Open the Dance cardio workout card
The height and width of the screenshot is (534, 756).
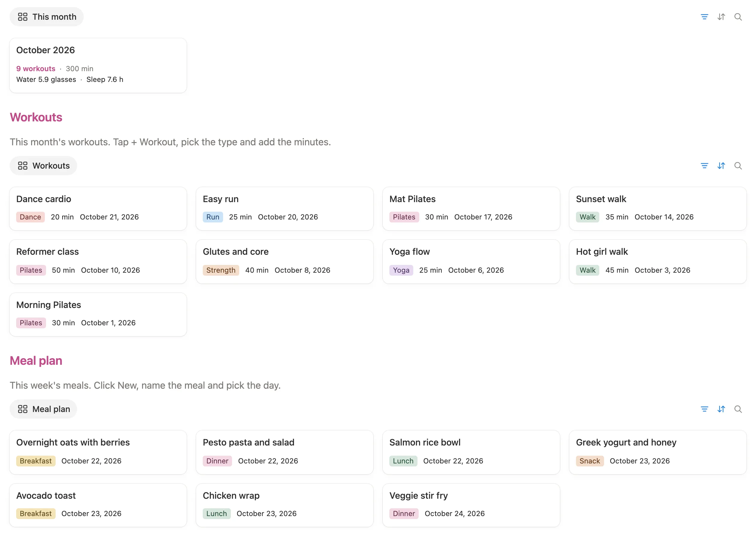pos(98,209)
